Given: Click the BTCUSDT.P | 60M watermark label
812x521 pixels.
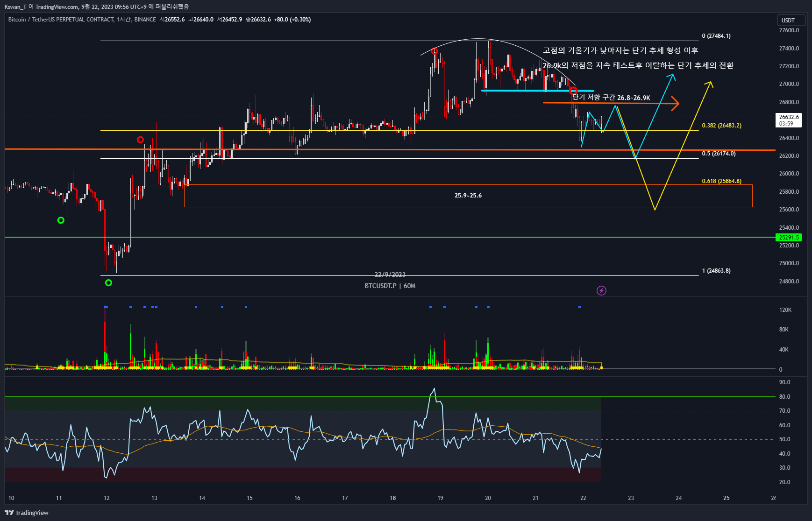Looking at the screenshot, I should point(390,286).
